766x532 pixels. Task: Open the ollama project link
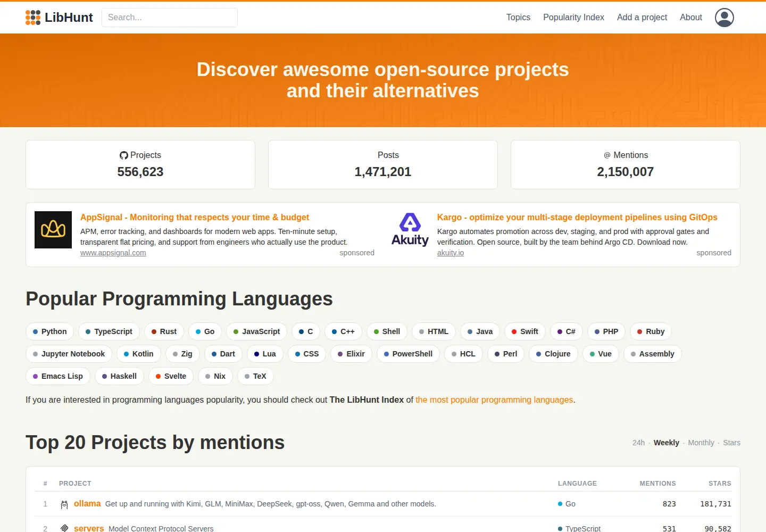87,504
